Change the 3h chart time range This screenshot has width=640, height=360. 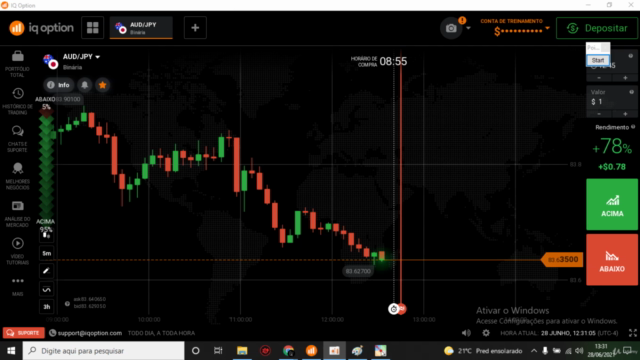tap(47, 307)
